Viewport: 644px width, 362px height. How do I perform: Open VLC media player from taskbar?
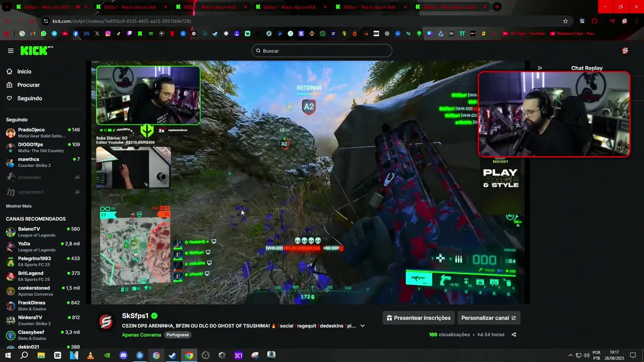(90, 355)
